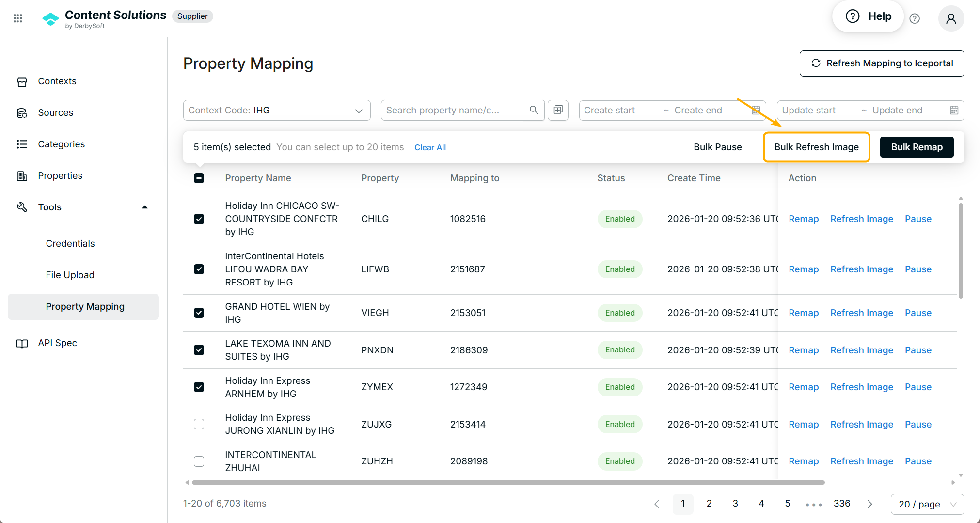Go to Sources in sidebar
The width and height of the screenshot is (980, 523).
(56, 113)
